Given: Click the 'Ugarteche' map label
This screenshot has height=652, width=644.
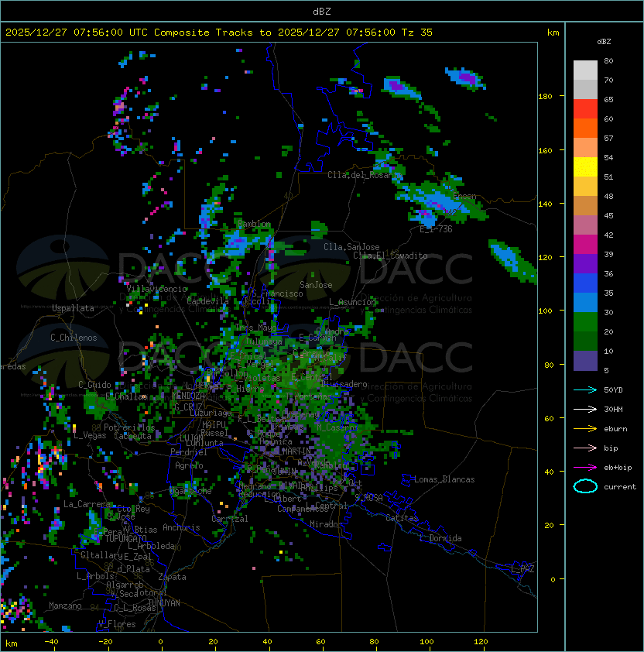Looking at the screenshot, I should (190, 491).
